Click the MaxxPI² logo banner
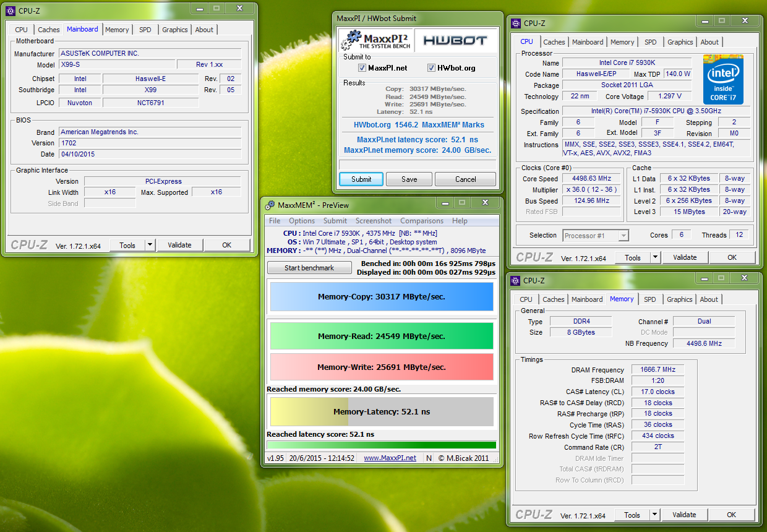This screenshot has height=532, width=767. (x=376, y=40)
